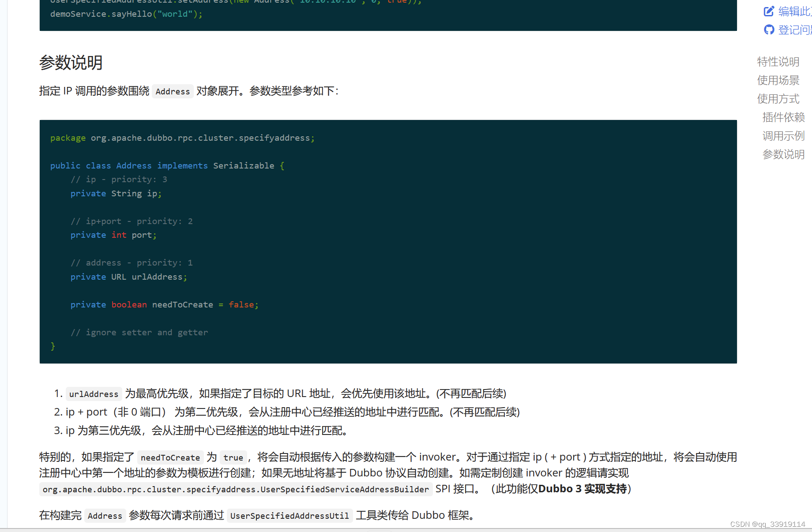The height and width of the screenshot is (532, 812).
Task: Click the 参数说明 page heading
Action: tap(70, 63)
